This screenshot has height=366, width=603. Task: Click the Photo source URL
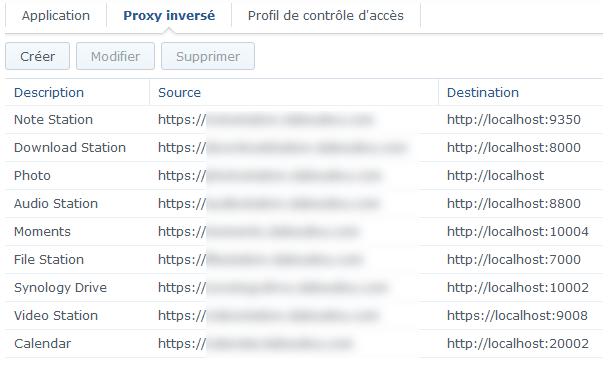click(270, 176)
